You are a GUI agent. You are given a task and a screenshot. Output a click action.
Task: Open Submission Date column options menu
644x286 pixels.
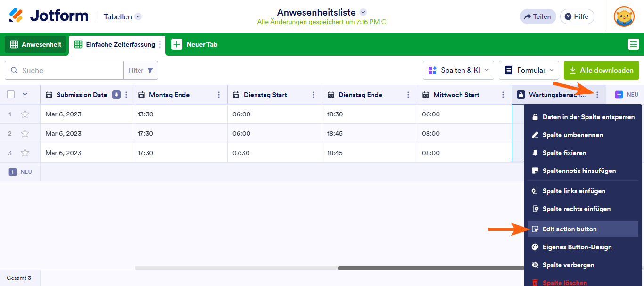(x=126, y=95)
